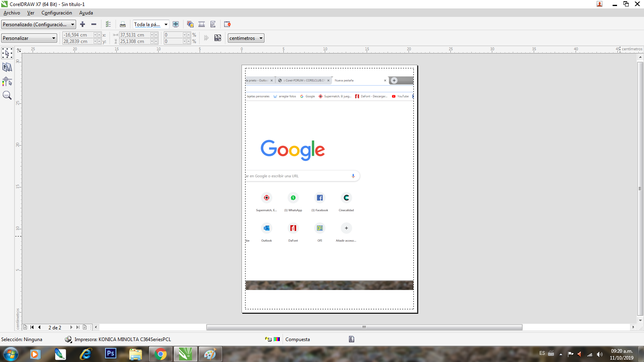644x362 pixels.
Task: Go to the previous page
Action: pyautogui.click(x=39, y=327)
